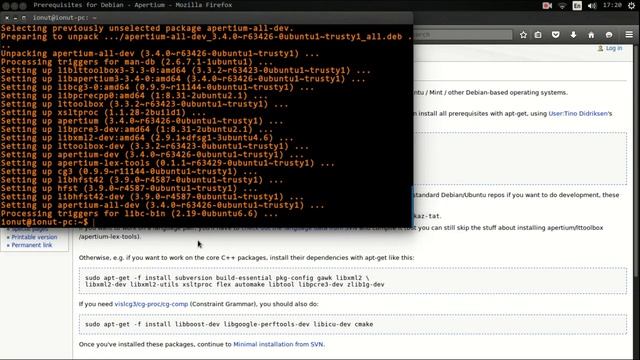This screenshot has width=640, height=360.
Task: Click Firefox window title 'Prerequisites for Debian'
Action: pos(133,5)
